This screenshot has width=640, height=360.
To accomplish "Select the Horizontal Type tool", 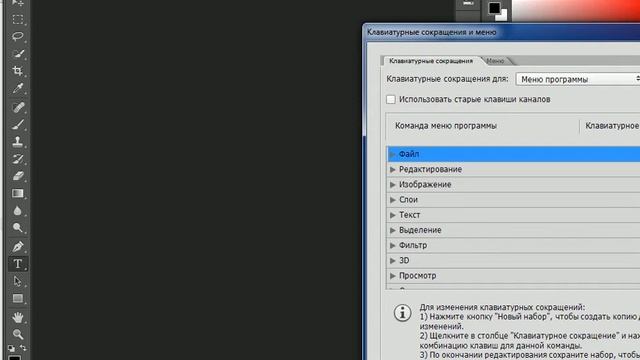I will click(x=18, y=264).
